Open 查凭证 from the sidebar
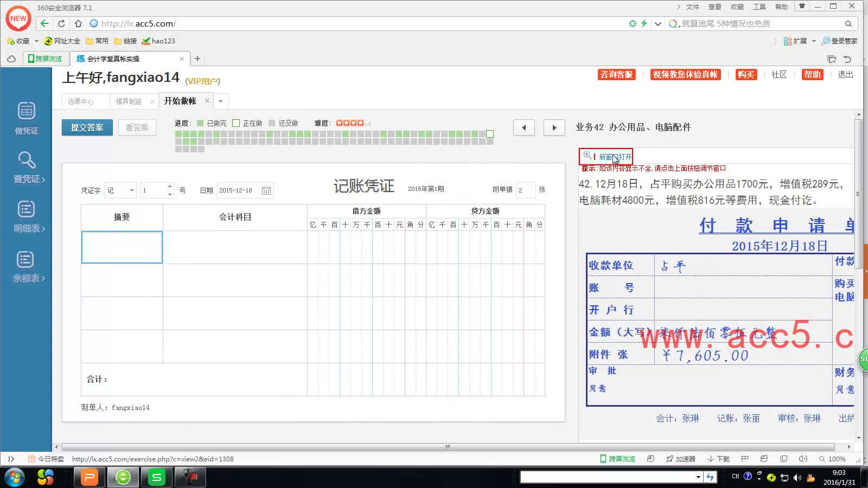The image size is (868, 488). [26, 168]
